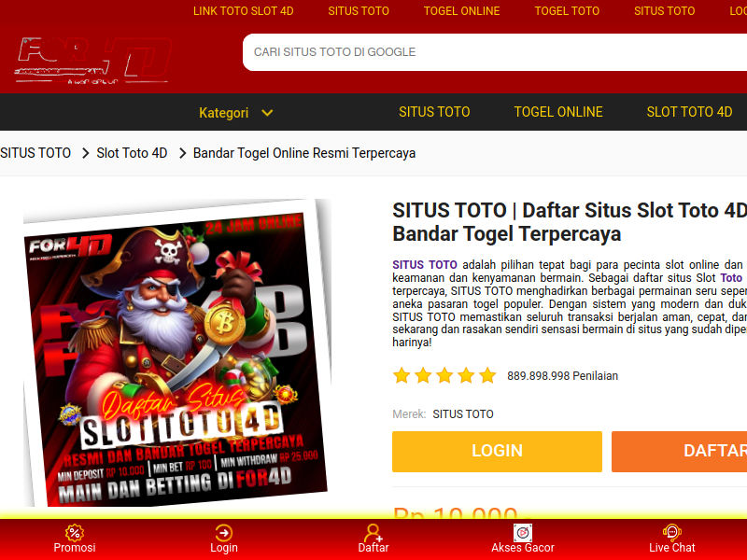Click the five-star rating icons
Image resolution: width=747 pixels, height=560 pixels.
(444, 376)
